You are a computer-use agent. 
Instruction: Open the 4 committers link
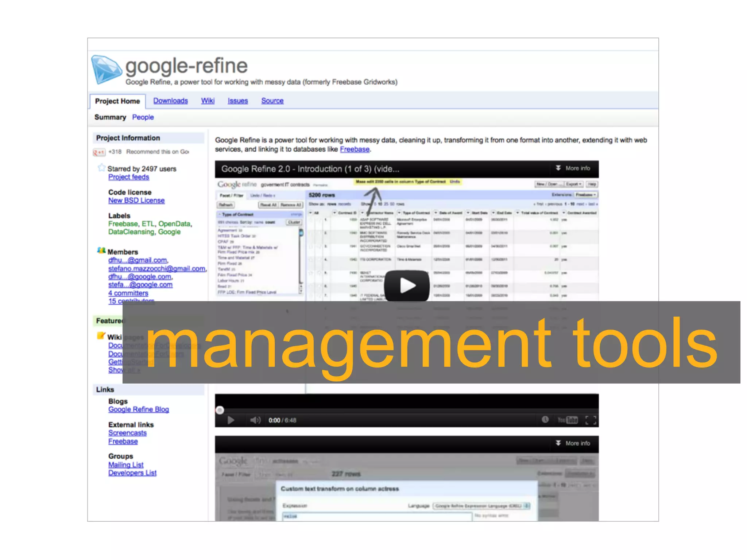click(128, 293)
